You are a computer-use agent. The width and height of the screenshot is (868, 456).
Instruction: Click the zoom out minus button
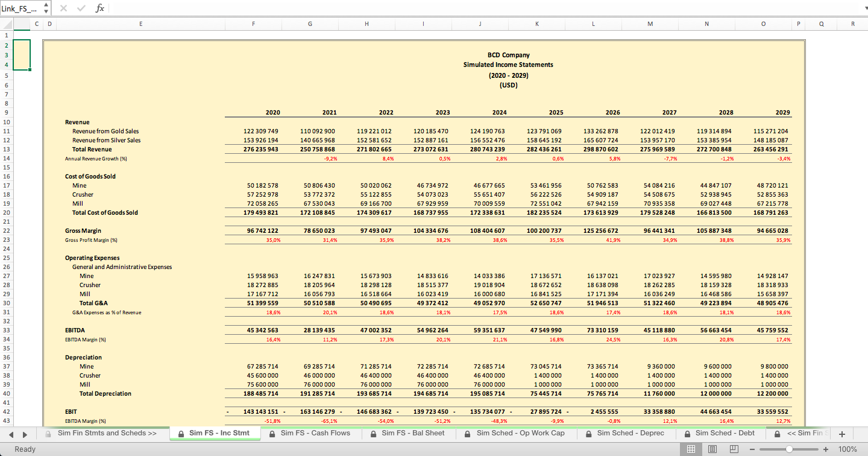pyautogui.click(x=752, y=449)
